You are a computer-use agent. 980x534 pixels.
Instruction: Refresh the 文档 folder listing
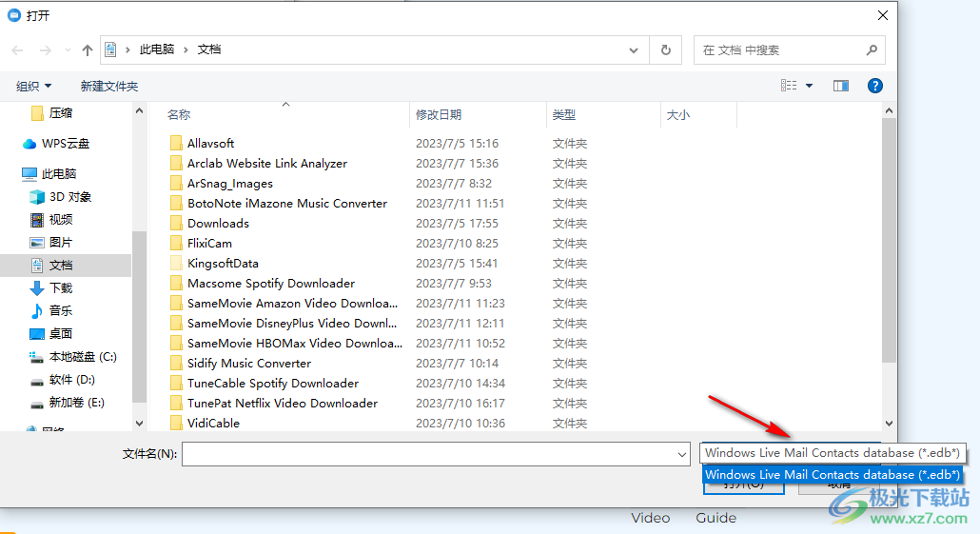pos(666,50)
